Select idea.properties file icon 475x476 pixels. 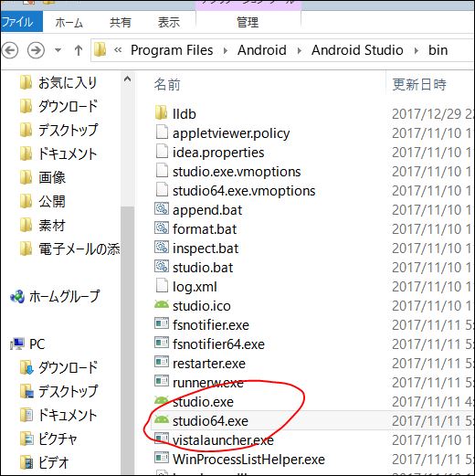(x=162, y=152)
